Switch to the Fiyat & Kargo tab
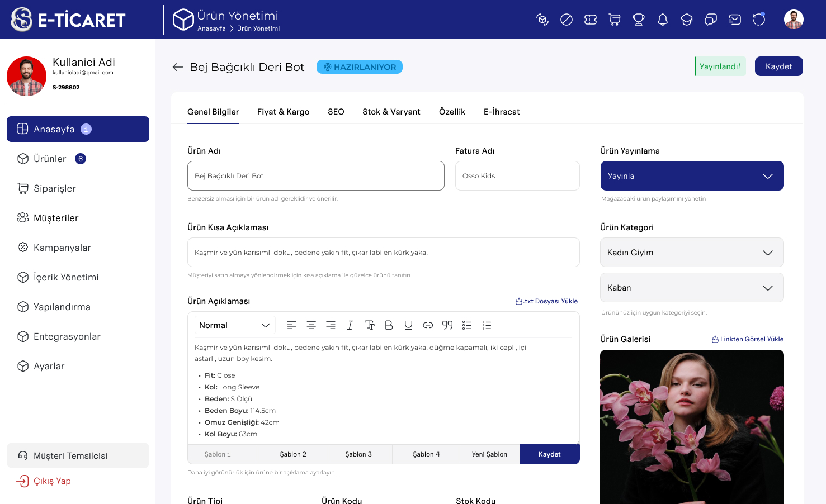This screenshot has height=504, width=826. tap(283, 112)
